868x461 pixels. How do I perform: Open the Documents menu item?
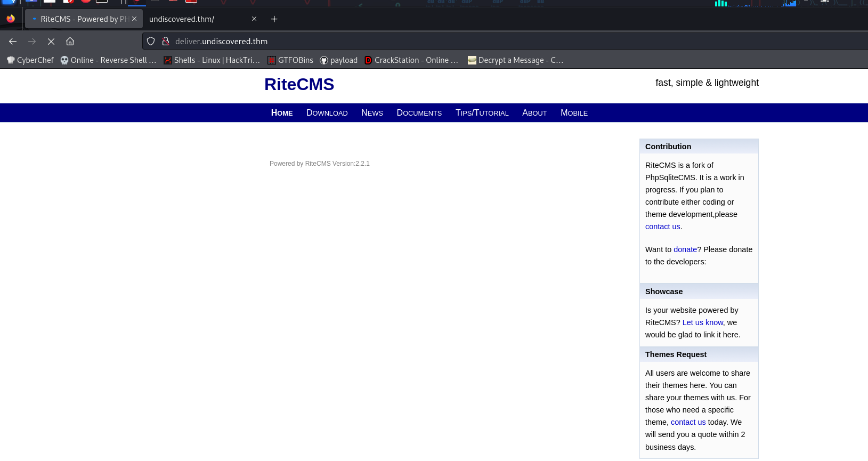coord(419,113)
